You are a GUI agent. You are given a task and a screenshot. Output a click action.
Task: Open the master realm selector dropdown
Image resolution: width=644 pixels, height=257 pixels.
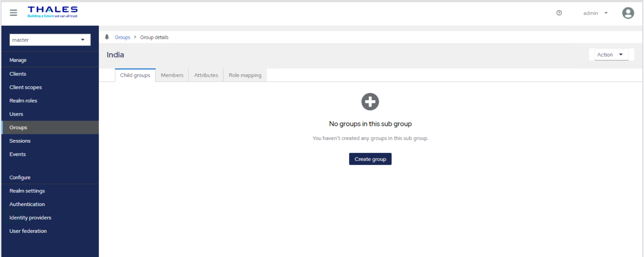pyautogui.click(x=50, y=40)
